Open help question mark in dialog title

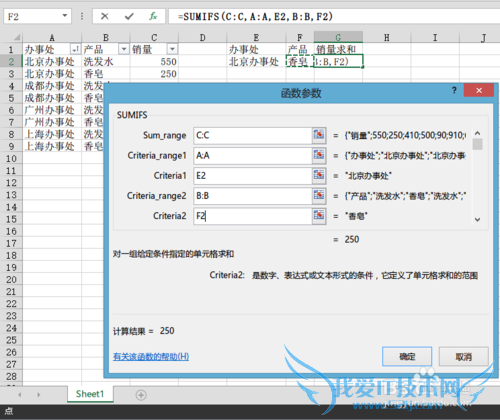coord(454,90)
